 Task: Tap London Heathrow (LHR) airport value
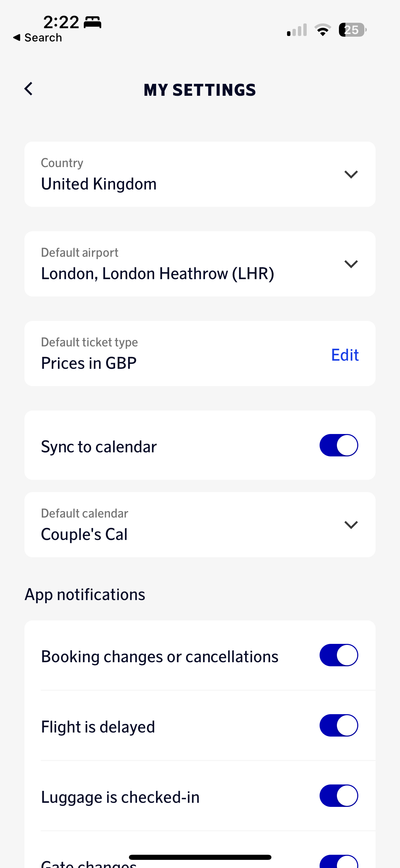(157, 274)
